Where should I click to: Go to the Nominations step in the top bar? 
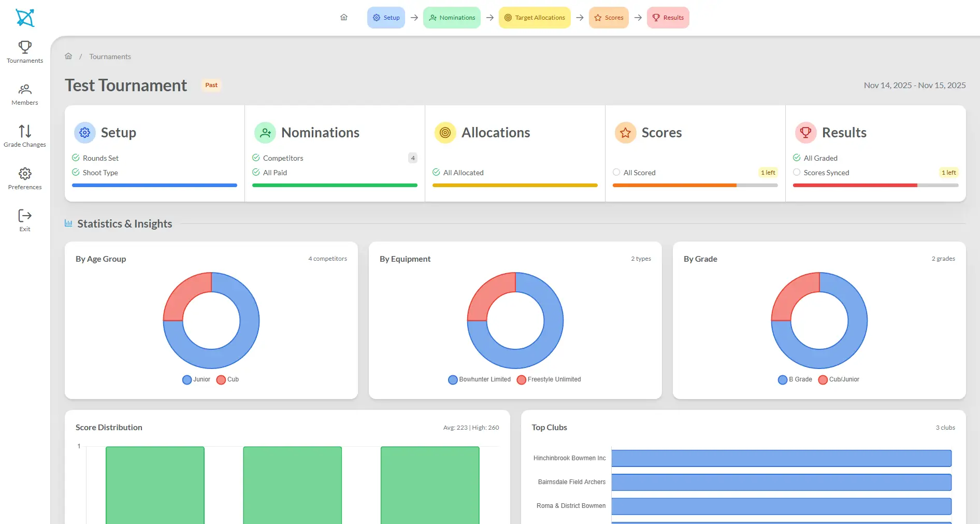452,18
